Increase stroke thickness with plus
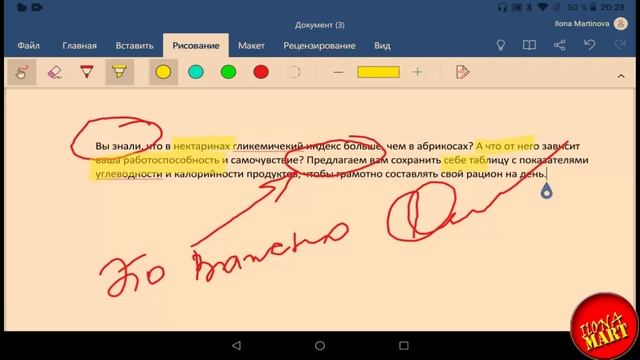This screenshot has width=640, height=360. pos(417,72)
